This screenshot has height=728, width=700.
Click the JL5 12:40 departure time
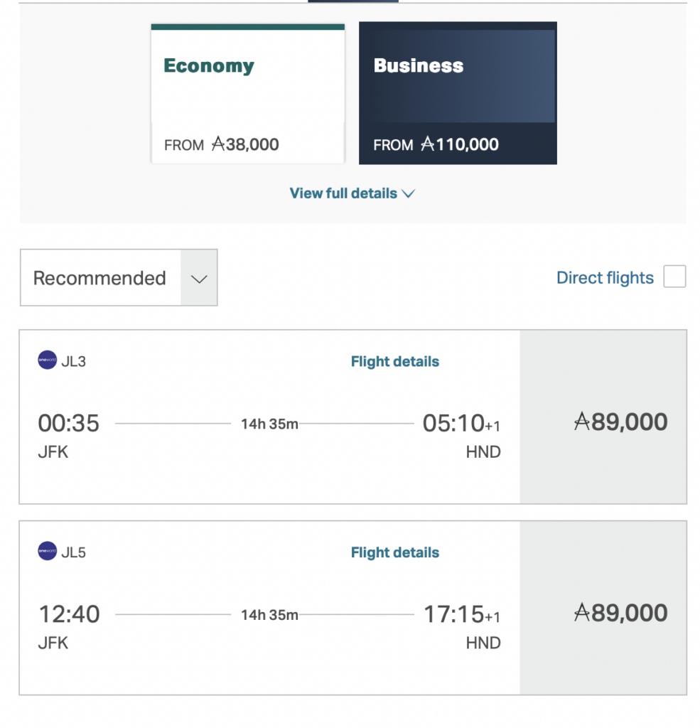coord(69,614)
